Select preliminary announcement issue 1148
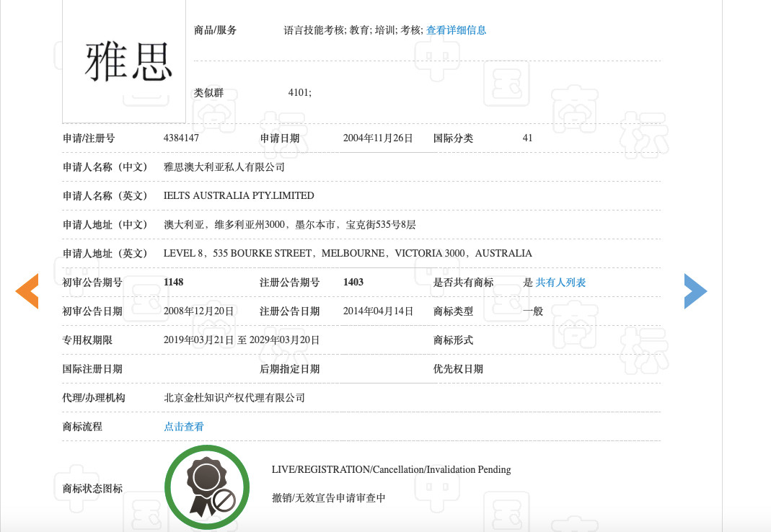This screenshot has width=771, height=532. [173, 283]
